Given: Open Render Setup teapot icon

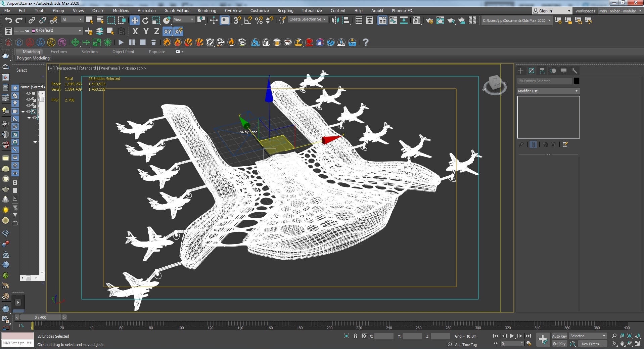Looking at the screenshot, I should [x=429, y=20].
